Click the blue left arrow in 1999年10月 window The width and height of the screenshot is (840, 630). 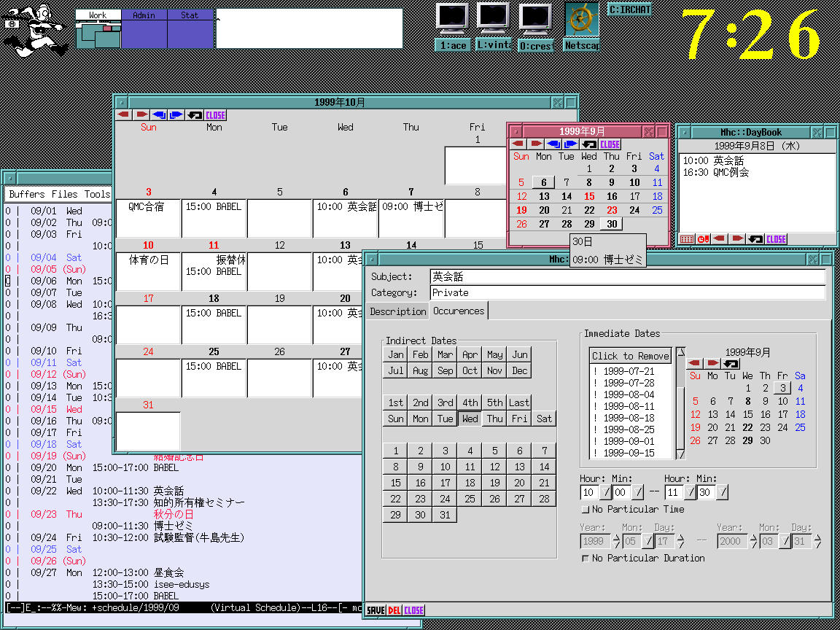[159, 115]
